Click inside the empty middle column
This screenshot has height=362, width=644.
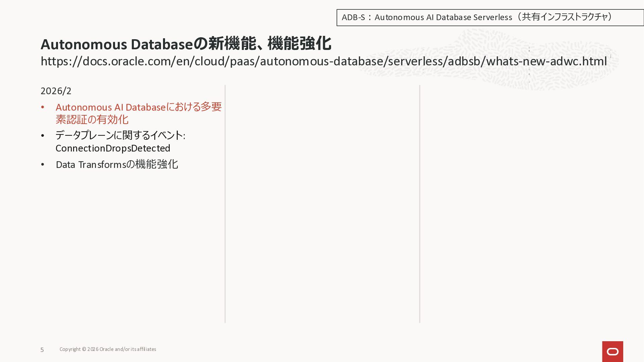tap(322, 201)
